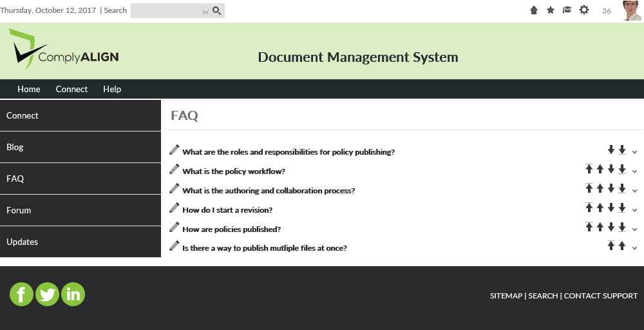Expand 'authoring and collaboration process' chevron
The height and width of the screenshot is (330, 644).
(x=634, y=191)
